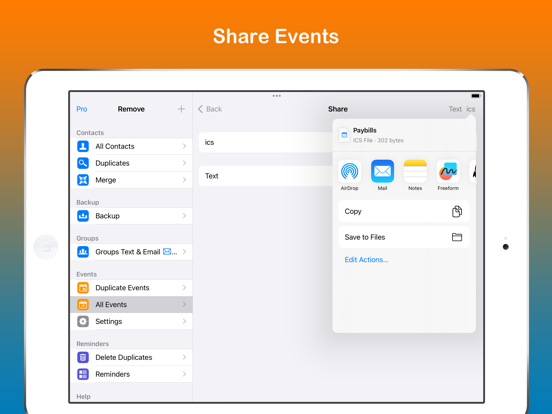Choose Copy in share sheet

click(x=404, y=211)
